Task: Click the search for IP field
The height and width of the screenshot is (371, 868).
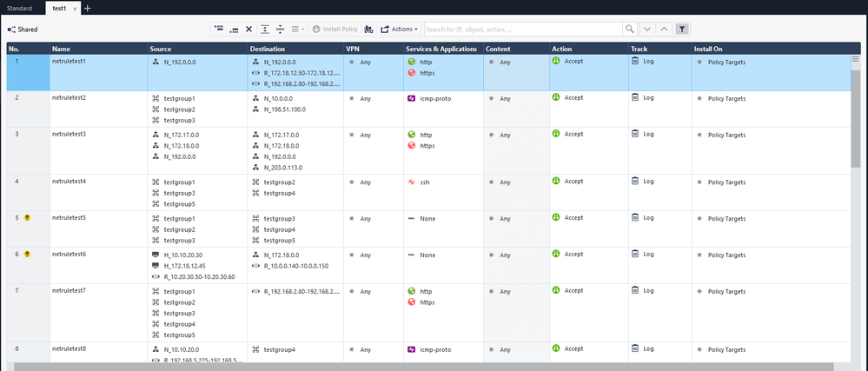Action: point(521,29)
